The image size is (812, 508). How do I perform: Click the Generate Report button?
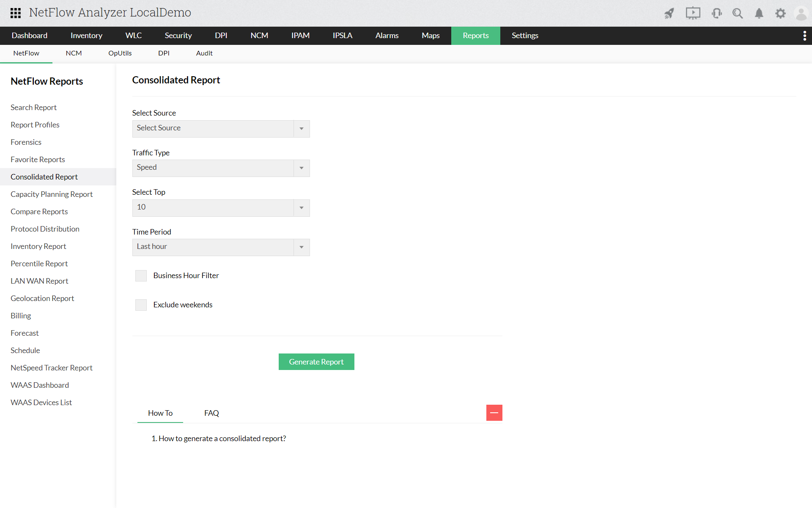click(x=316, y=361)
